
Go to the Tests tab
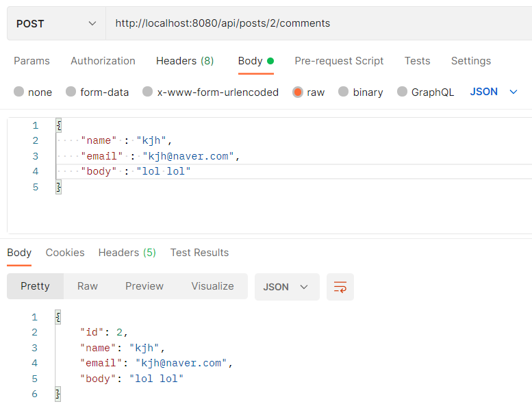(417, 61)
